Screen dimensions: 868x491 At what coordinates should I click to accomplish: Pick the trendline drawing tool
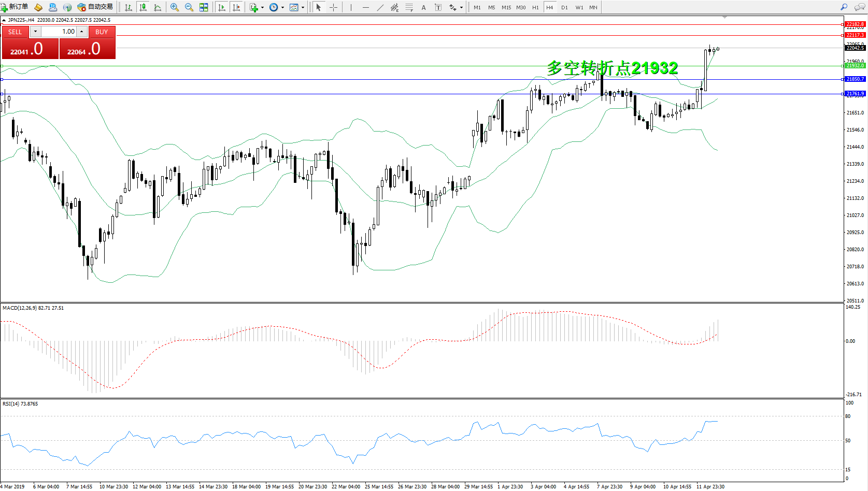click(380, 7)
